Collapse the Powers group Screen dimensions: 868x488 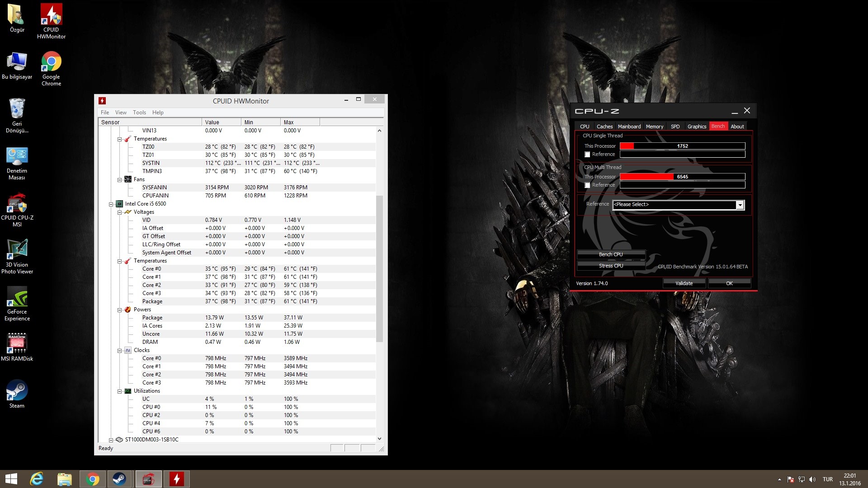click(119, 310)
